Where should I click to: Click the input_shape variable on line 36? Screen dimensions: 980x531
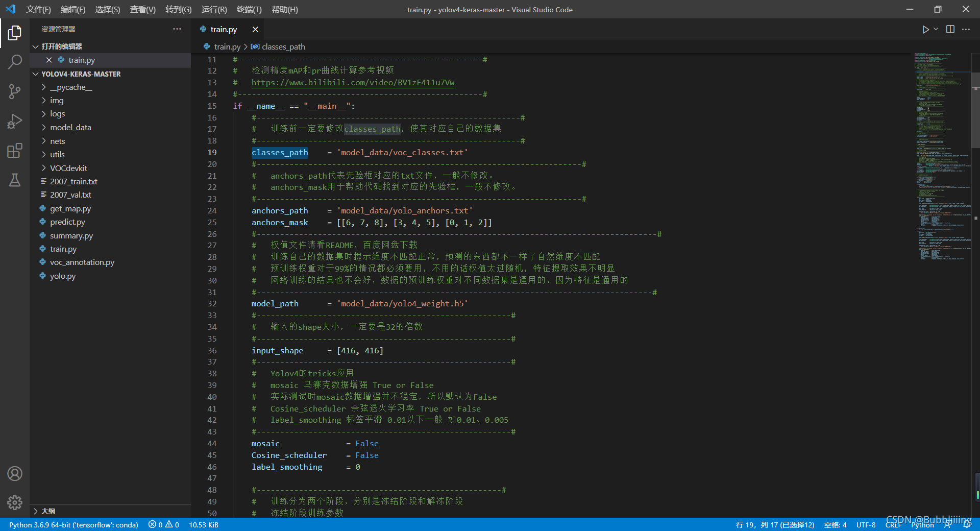[x=277, y=351]
